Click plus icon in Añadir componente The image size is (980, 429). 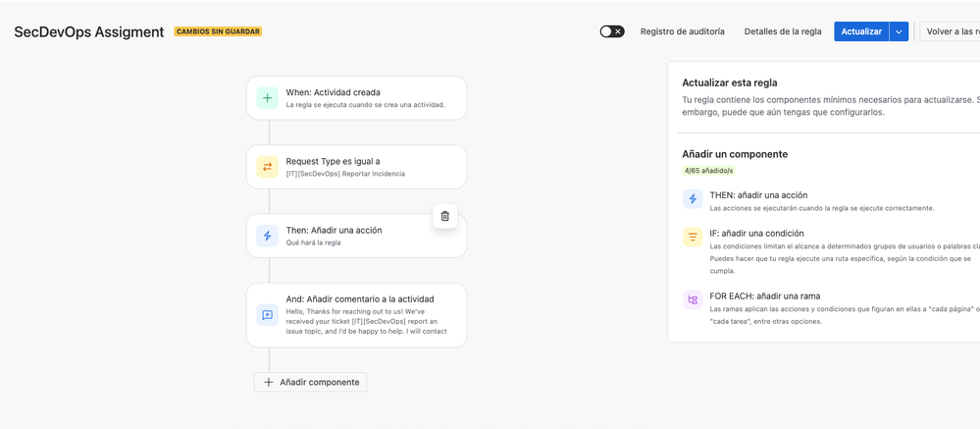(x=269, y=382)
